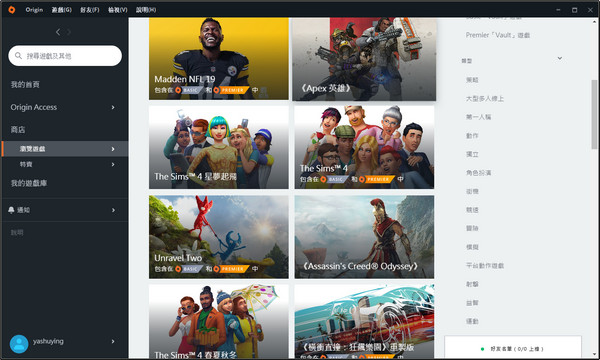Filter by 動作 genre
Image resolution: width=600 pixels, height=360 pixels.
coord(472,136)
